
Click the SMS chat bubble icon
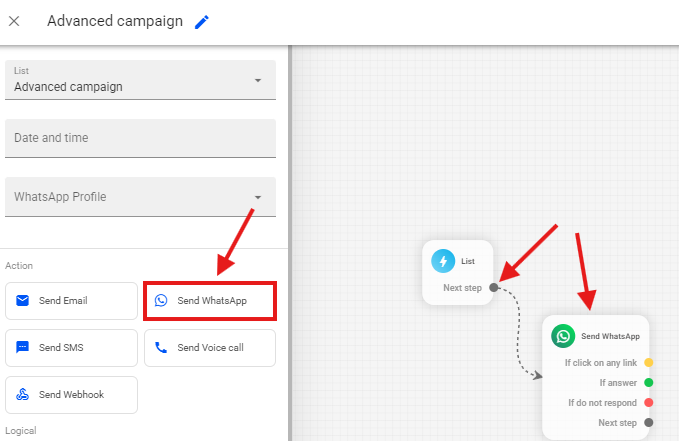(23, 348)
